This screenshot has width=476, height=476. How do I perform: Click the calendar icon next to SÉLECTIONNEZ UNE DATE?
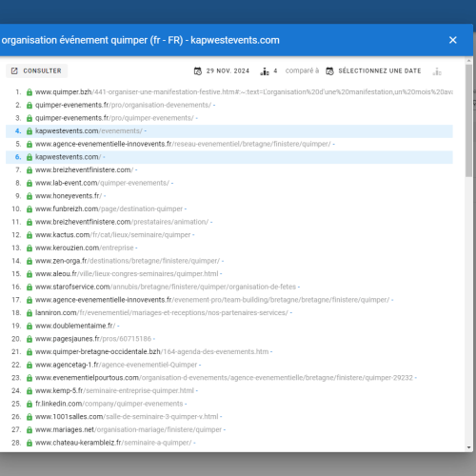pyautogui.click(x=329, y=71)
